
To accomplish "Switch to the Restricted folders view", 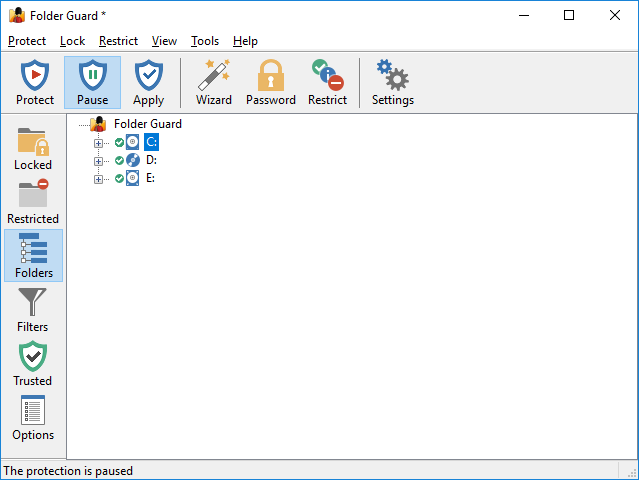I will pyautogui.click(x=33, y=202).
